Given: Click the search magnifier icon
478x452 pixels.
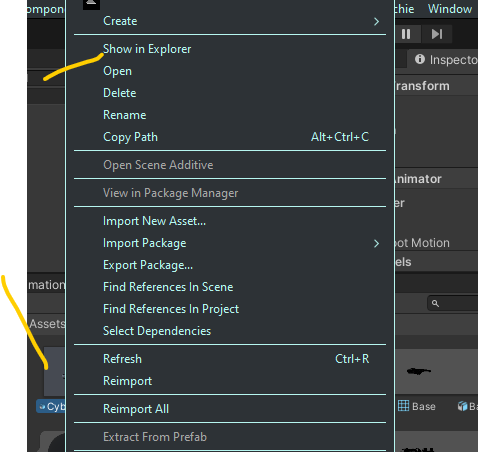Looking at the screenshot, I should (x=435, y=304).
